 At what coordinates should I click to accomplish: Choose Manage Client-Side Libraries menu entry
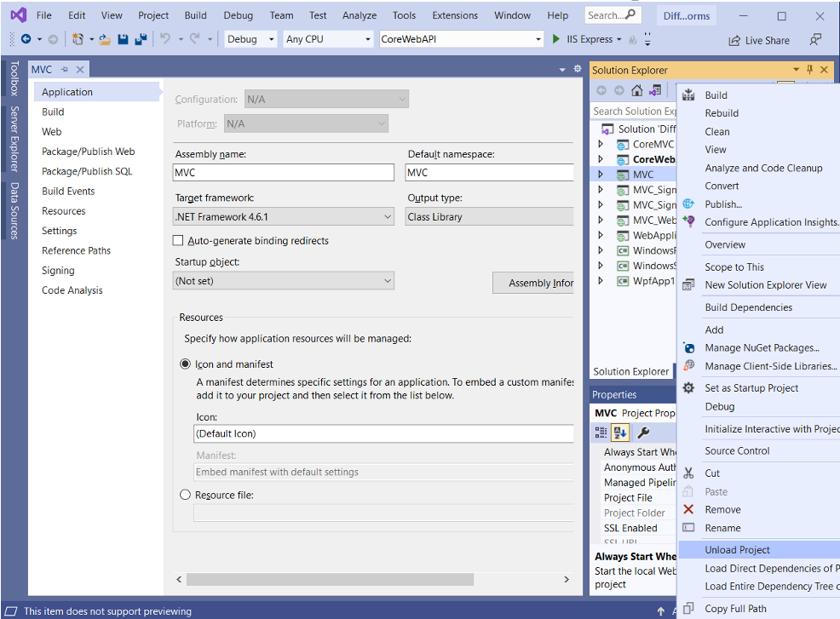759,366
